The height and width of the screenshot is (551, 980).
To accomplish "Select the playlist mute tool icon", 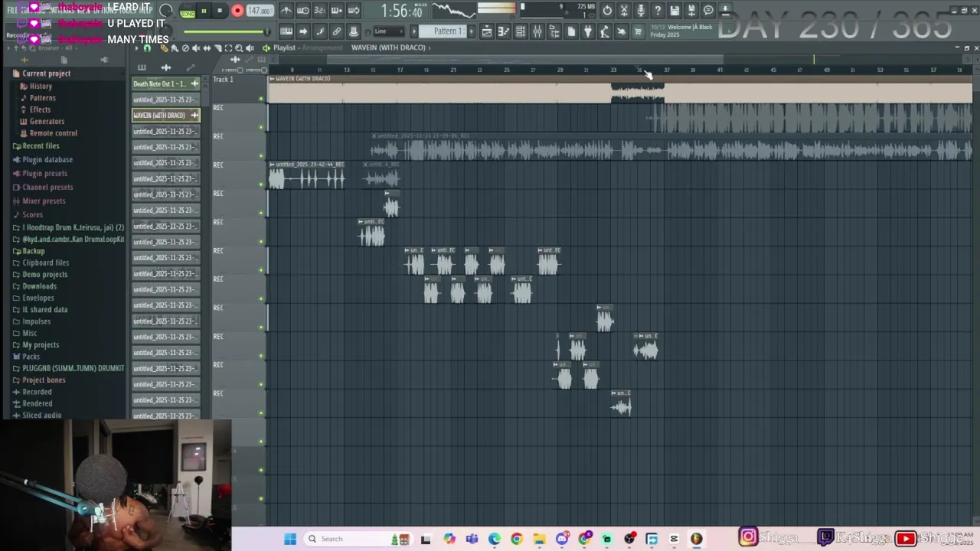I will 196,48.
